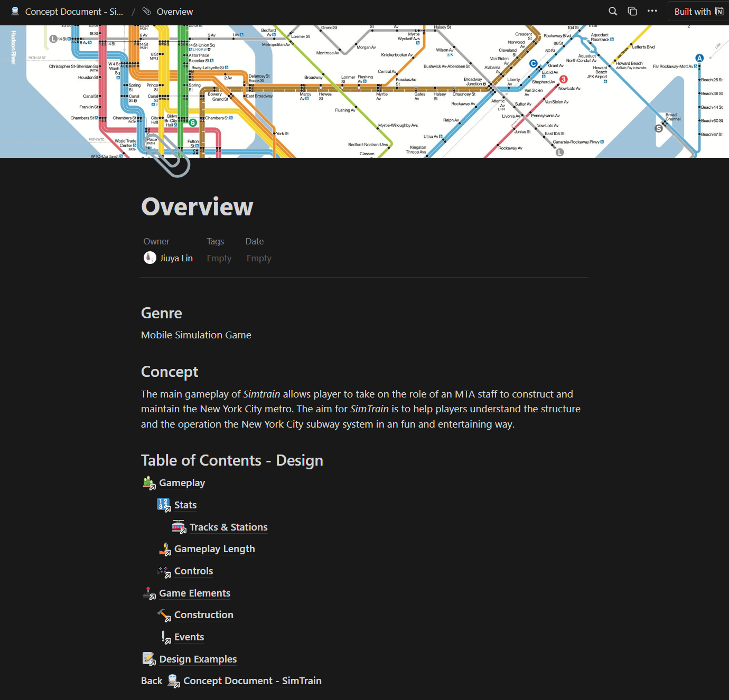Click the 'Mobile Simulation Game' text
This screenshot has height=700, width=729.
196,335
